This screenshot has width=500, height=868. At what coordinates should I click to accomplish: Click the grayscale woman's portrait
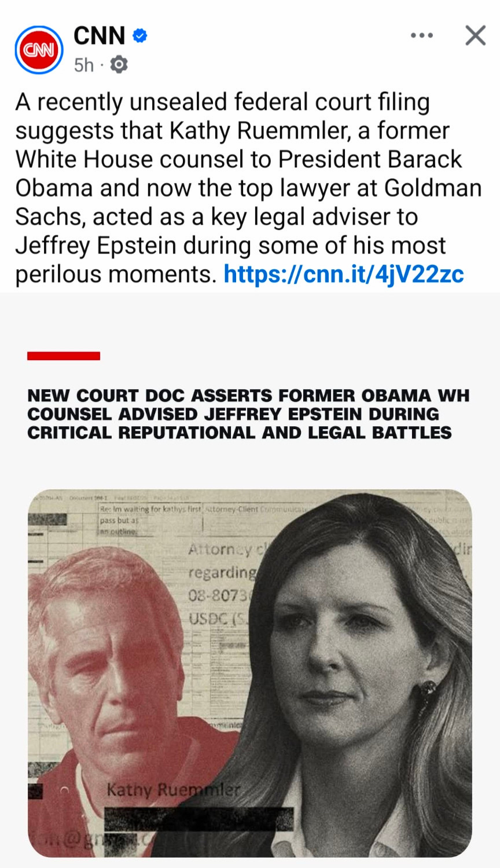point(347,666)
